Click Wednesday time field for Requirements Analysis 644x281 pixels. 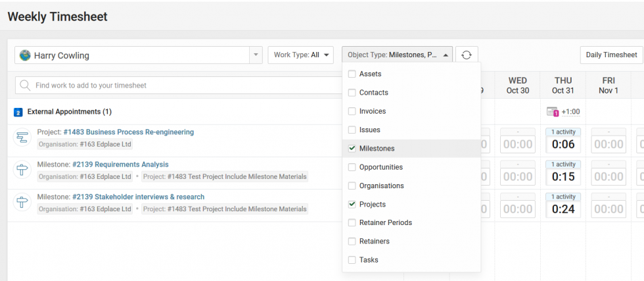click(518, 176)
